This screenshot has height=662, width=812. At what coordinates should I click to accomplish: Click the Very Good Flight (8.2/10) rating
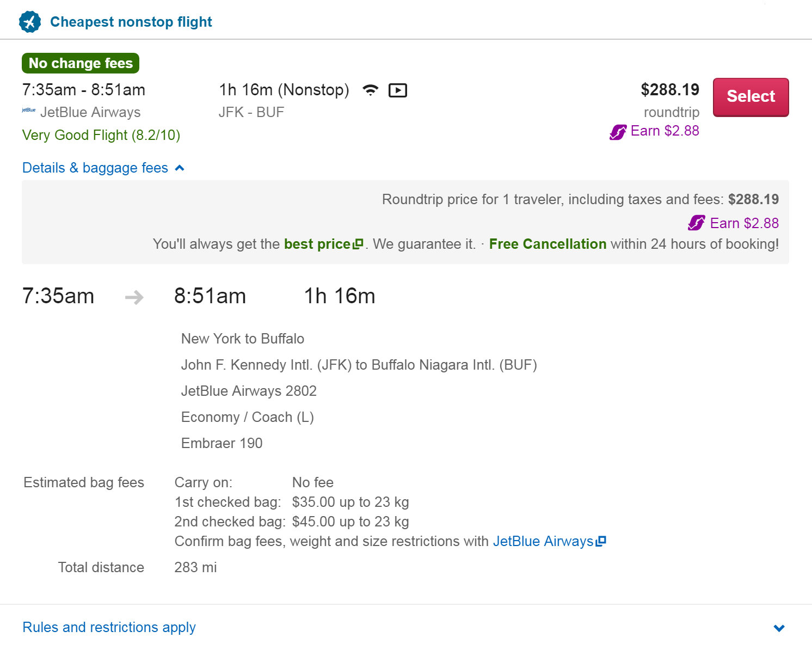coord(101,135)
